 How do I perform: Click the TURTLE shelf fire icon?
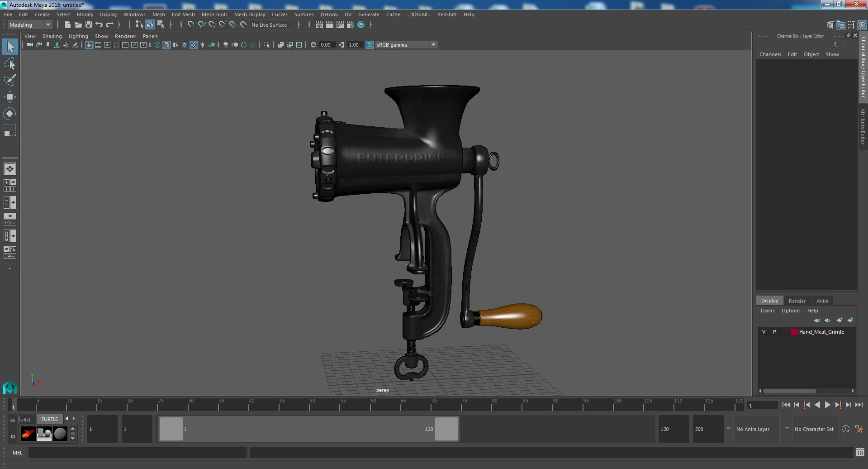pyautogui.click(x=28, y=434)
